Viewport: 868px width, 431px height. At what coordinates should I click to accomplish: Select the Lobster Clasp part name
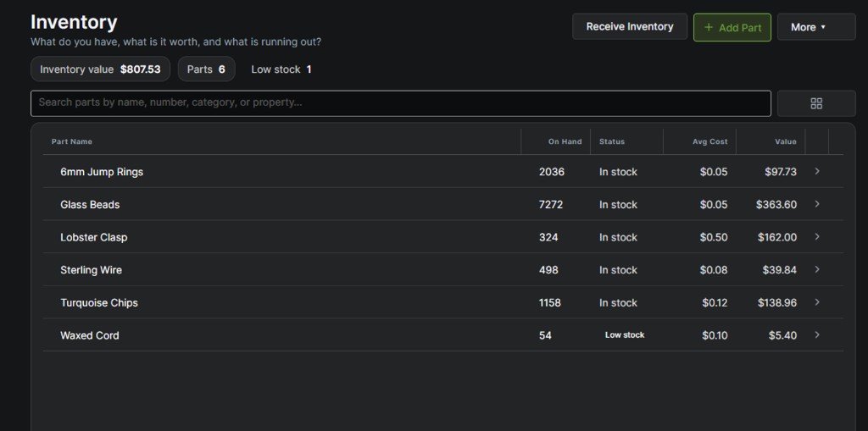click(93, 237)
